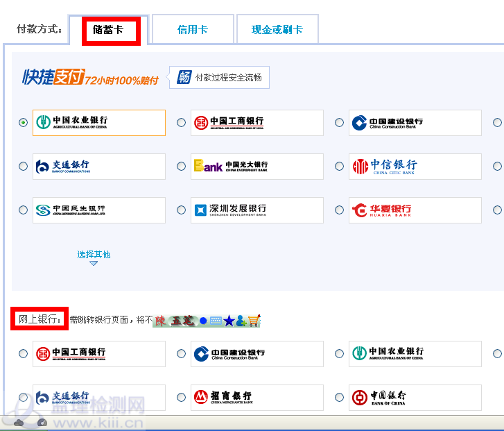Click the speed gauge status bar icon
Image resolution: width=504 pixels, height=431 pixels.
[42, 422]
